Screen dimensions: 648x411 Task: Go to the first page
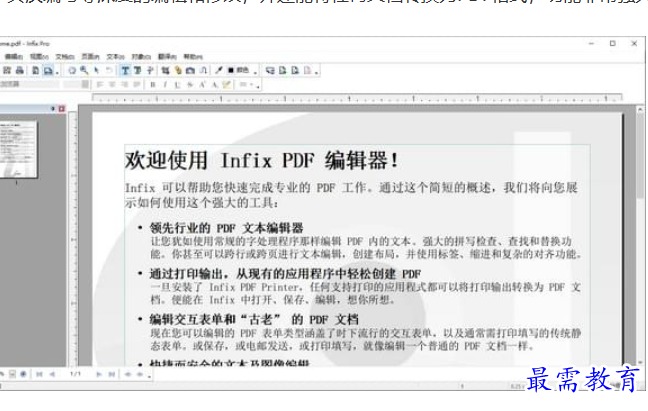pos(39,374)
